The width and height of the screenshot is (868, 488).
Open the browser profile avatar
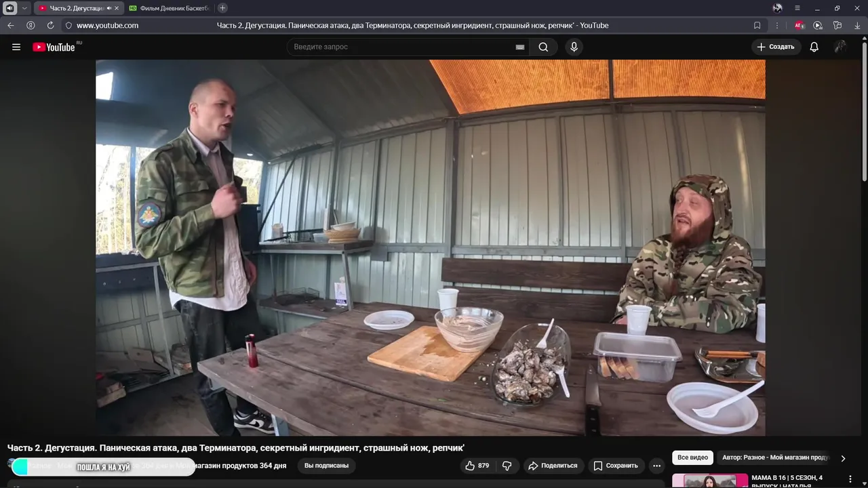click(778, 8)
